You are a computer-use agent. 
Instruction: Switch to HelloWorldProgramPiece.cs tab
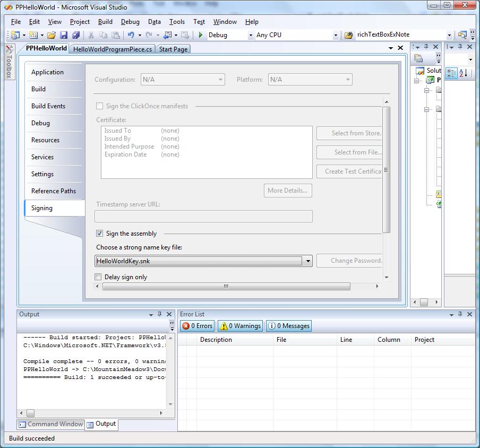[113, 49]
